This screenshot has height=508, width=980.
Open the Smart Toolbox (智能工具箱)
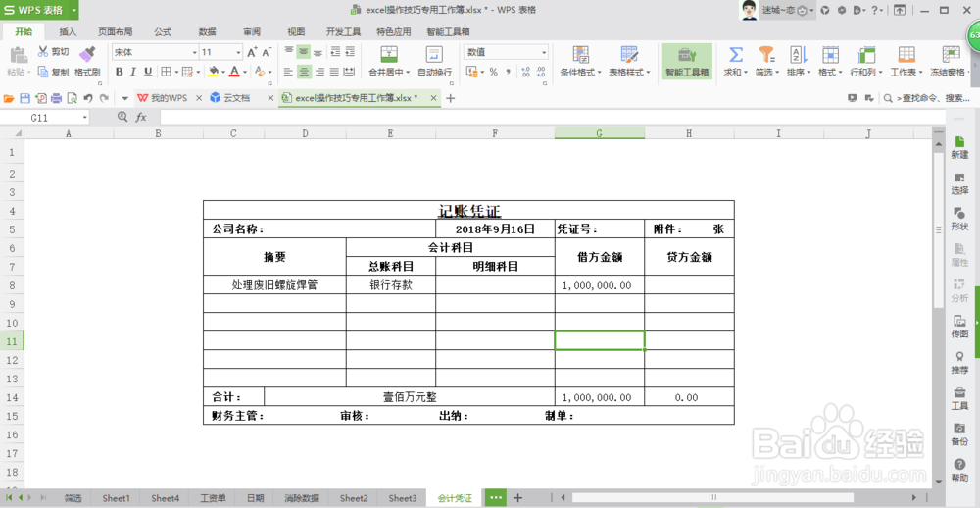[687, 61]
